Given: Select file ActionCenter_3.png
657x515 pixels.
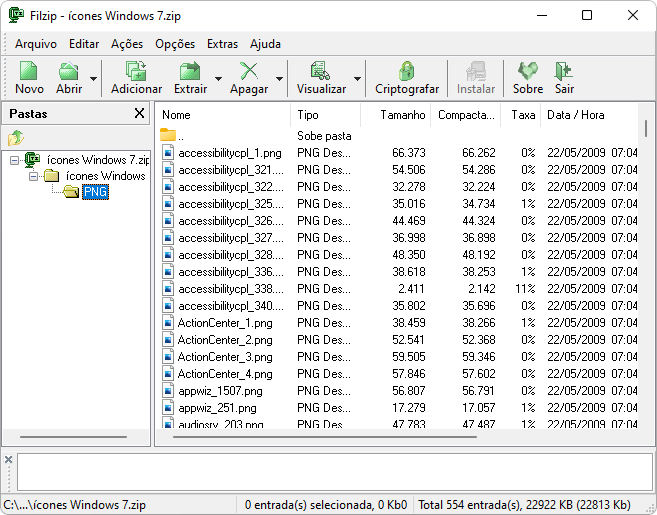Looking at the screenshot, I should (225, 357).
